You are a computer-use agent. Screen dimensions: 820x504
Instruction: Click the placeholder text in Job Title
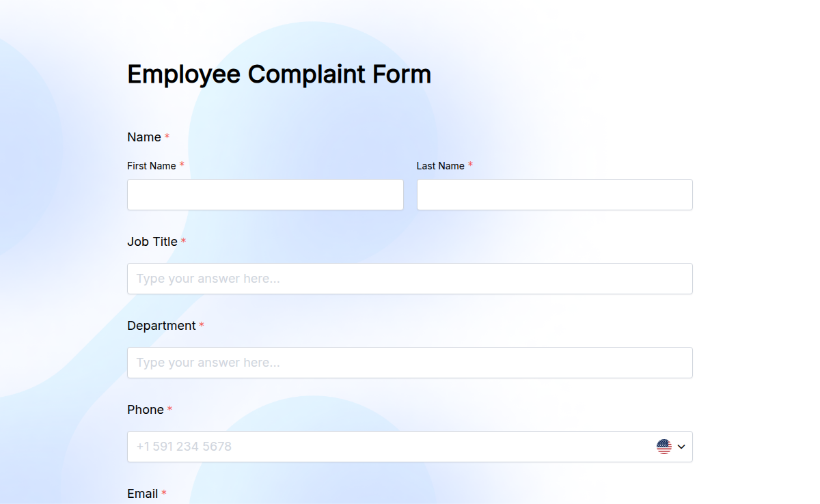pyautogui.click(x=207, y=279)
